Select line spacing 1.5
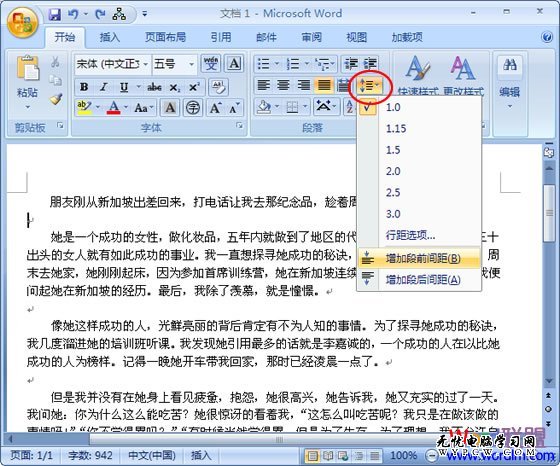 pyautogui.click(x=420, y=150)
